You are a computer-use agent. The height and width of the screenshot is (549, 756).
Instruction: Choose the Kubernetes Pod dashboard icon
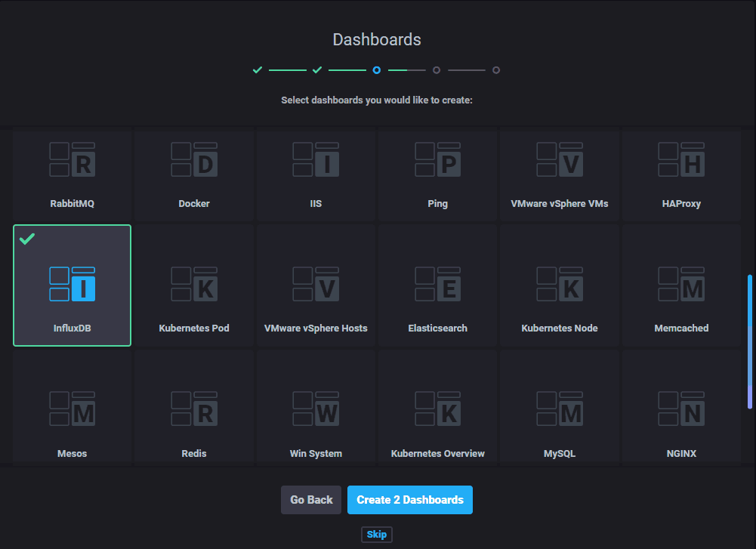tap(194, 284)
